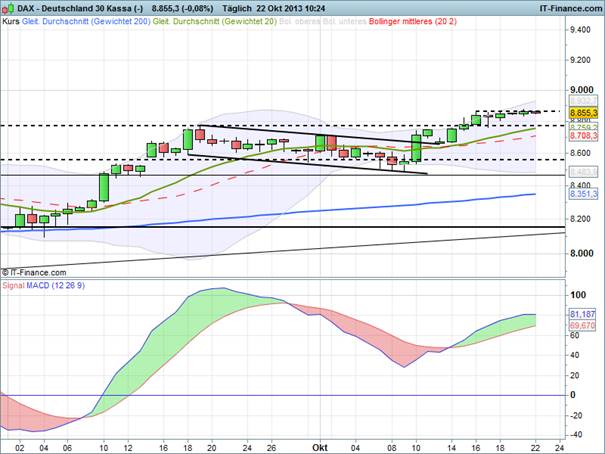The height and width of the screenshot is (454, 605).
Task: Select the 'Signal' indicator label
Action: click(x=14, y=286)
